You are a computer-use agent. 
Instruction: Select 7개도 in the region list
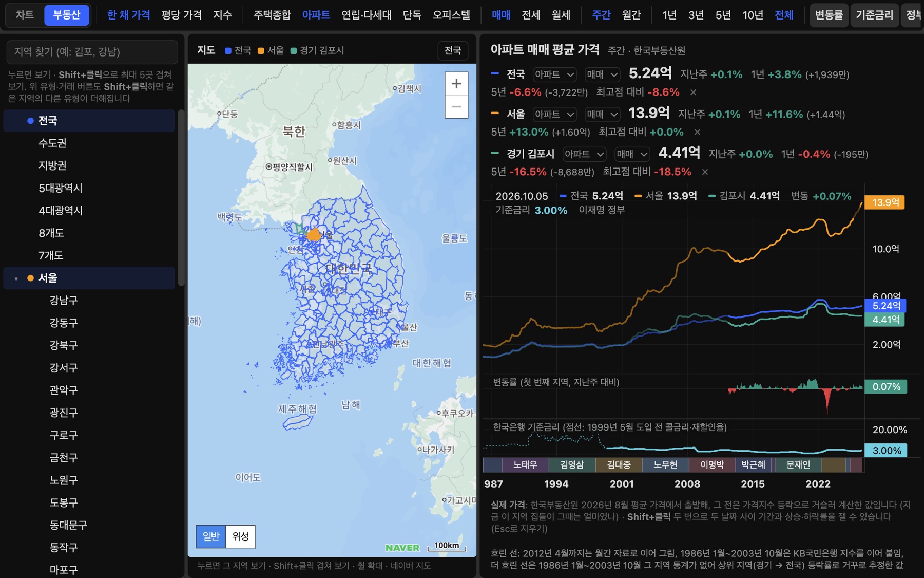point(89,255)
